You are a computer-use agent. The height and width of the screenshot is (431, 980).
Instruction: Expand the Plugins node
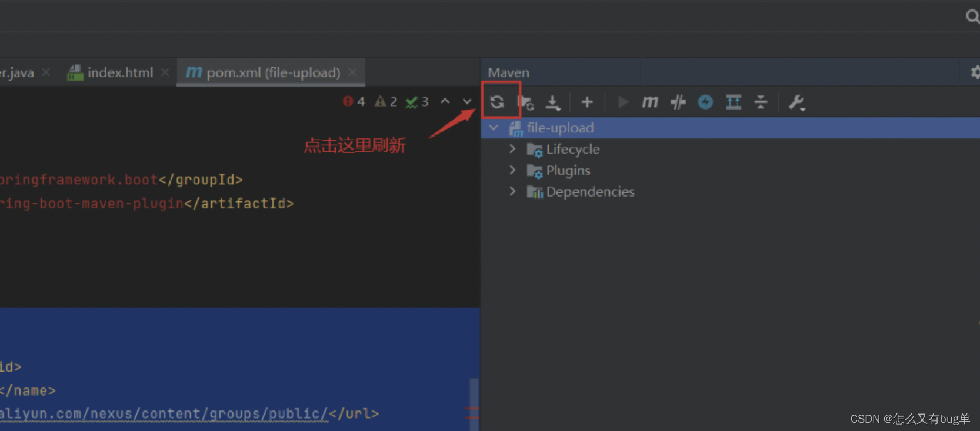pos(512,170)
